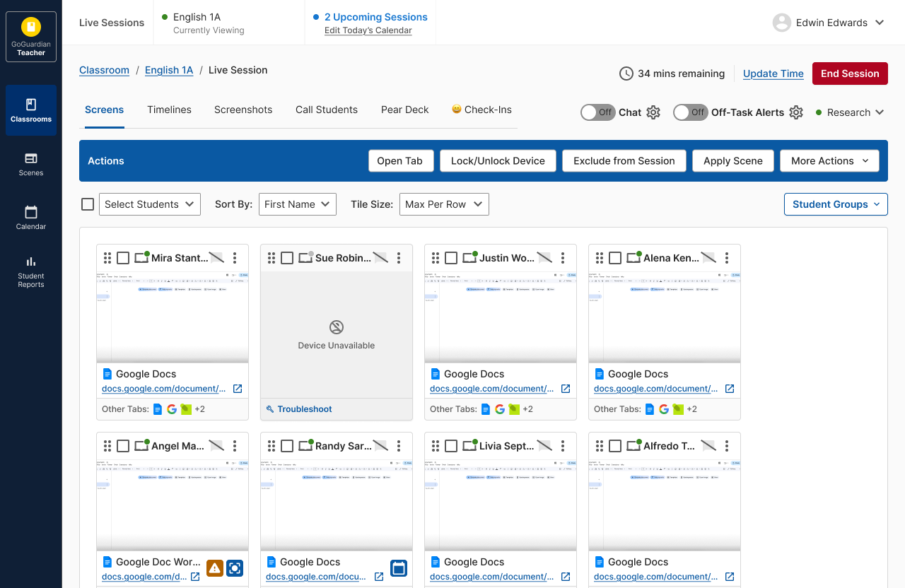Switch to Screenshots tab
The image size is (905, 588).
243,110
